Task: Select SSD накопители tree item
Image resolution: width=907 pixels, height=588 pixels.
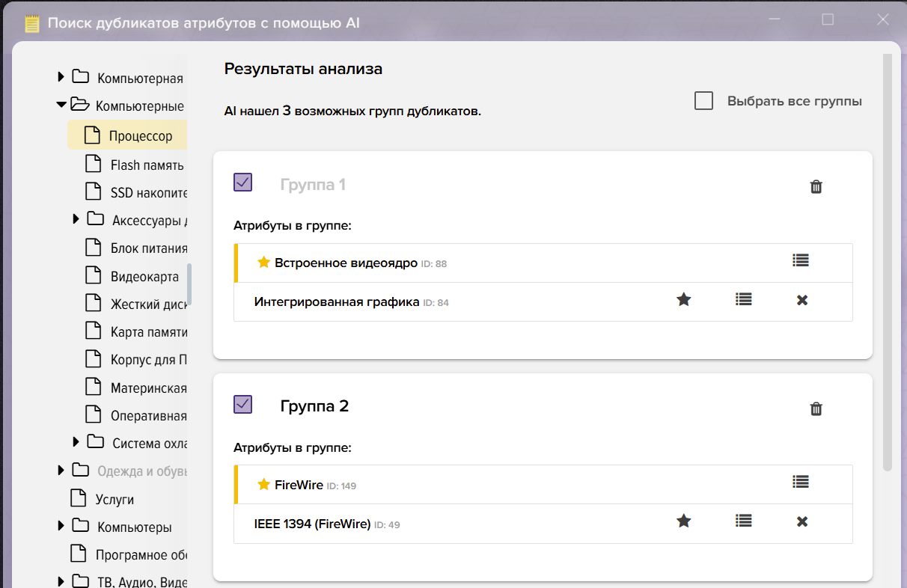Action: coord(148,193)
